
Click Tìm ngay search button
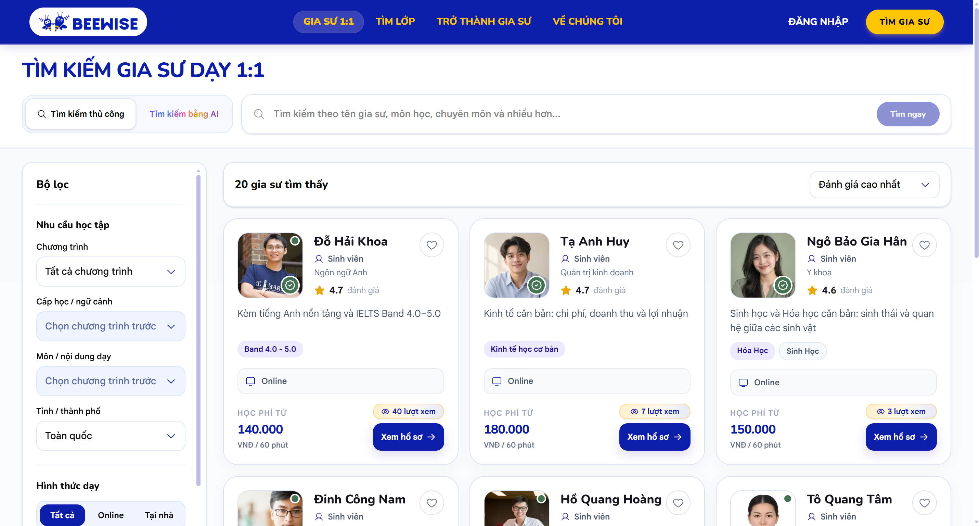(x=908, y=114)
